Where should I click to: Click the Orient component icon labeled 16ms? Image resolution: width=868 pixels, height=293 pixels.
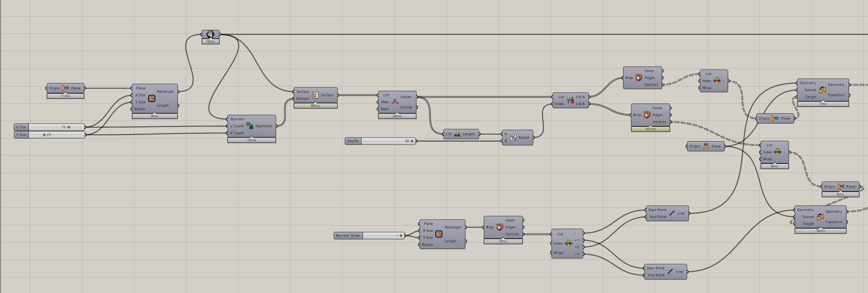[820, 216]
